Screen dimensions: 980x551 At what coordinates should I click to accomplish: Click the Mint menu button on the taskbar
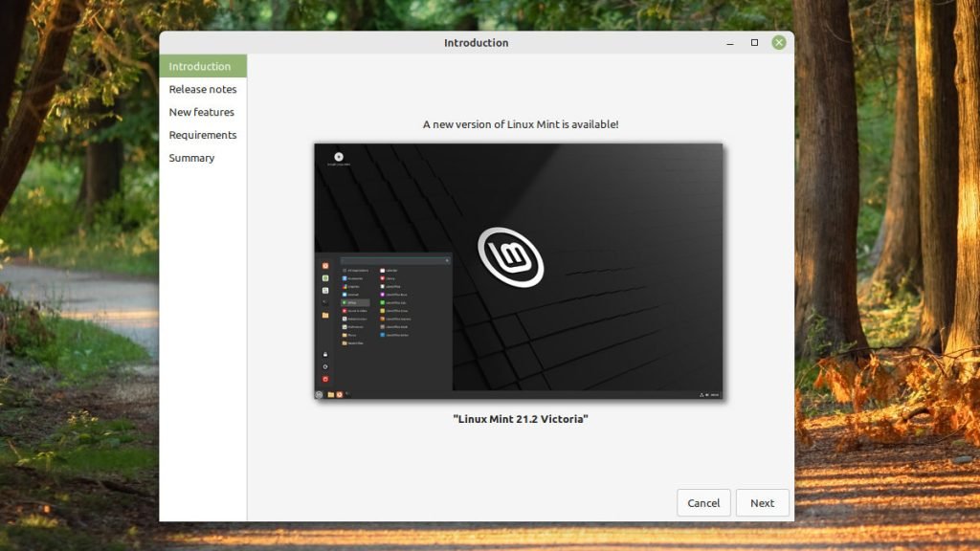point(318,392)
